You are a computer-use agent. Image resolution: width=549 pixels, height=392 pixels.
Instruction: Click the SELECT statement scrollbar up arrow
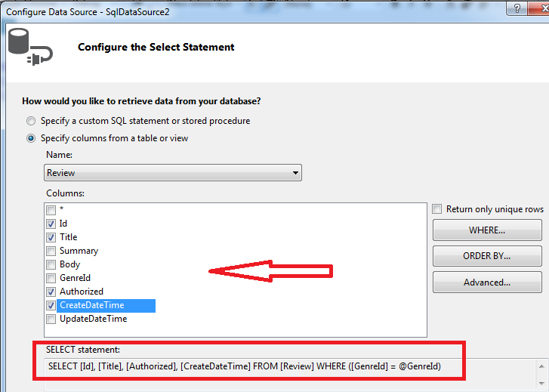point(541,366)
